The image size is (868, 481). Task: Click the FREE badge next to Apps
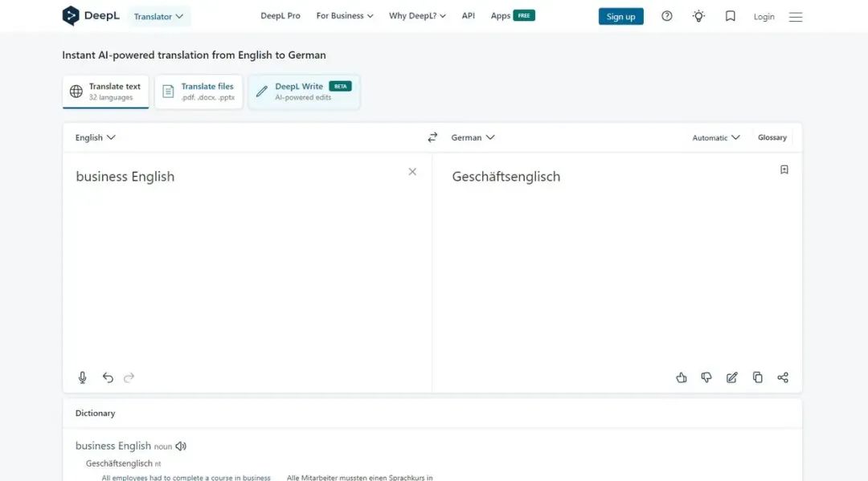(x=524, y=15)
